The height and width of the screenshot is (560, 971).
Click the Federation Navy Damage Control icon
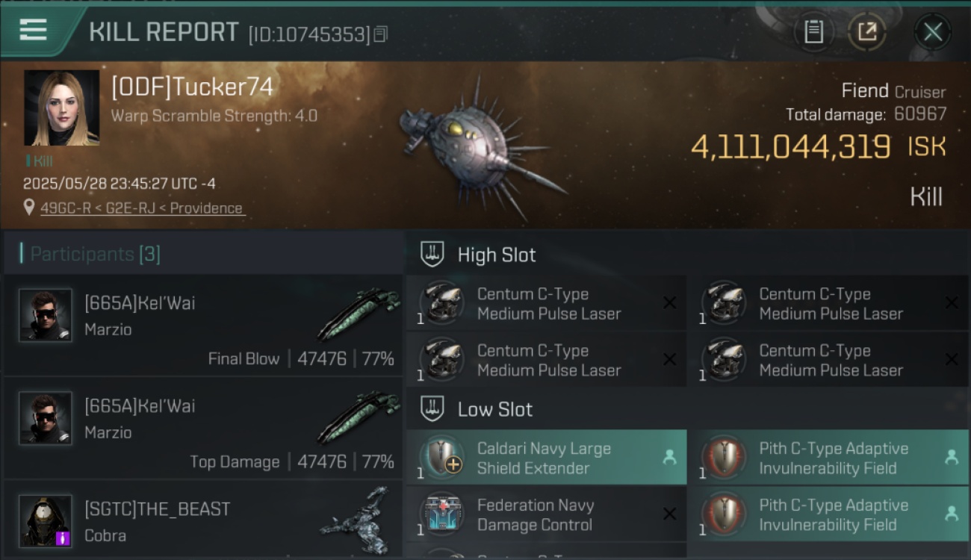click(x=441, y=514)
